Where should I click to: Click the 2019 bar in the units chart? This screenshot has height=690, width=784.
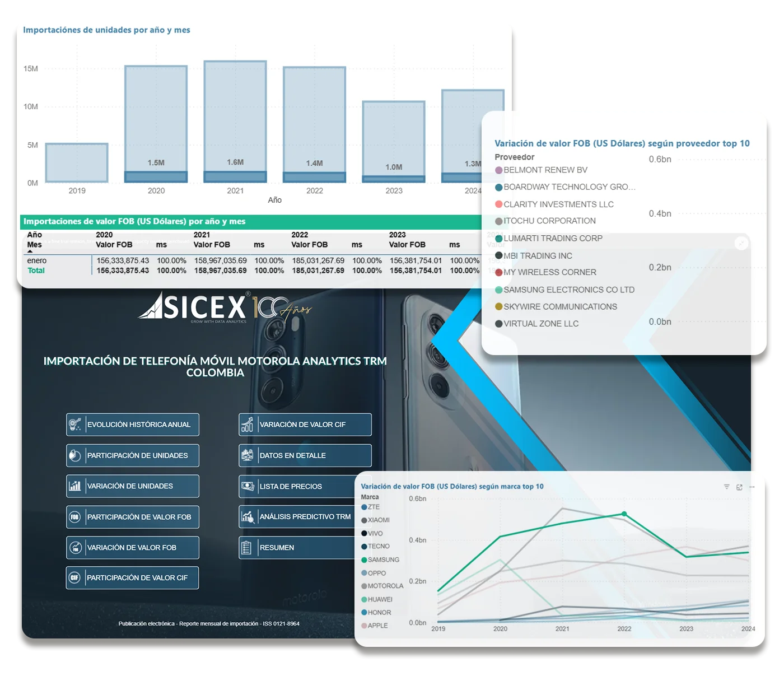click(77, 163)
